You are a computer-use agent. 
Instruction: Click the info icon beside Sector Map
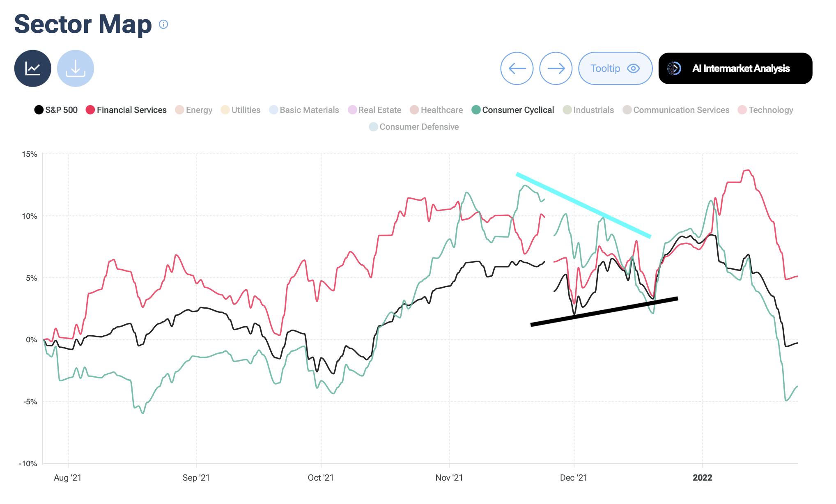click(163, 24)
